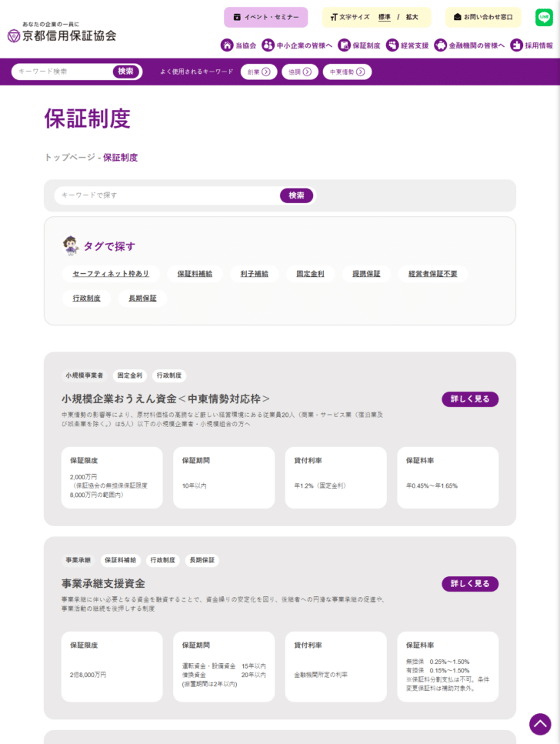Select the 長期保証 tag in タグで探す
The image size is (560, 744).
click(142, 299)
